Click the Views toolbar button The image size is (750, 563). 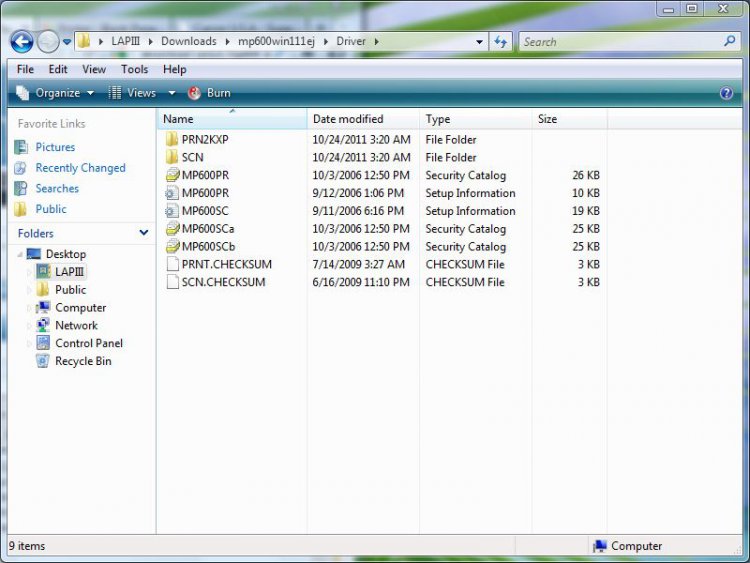[x=132, y=93]
